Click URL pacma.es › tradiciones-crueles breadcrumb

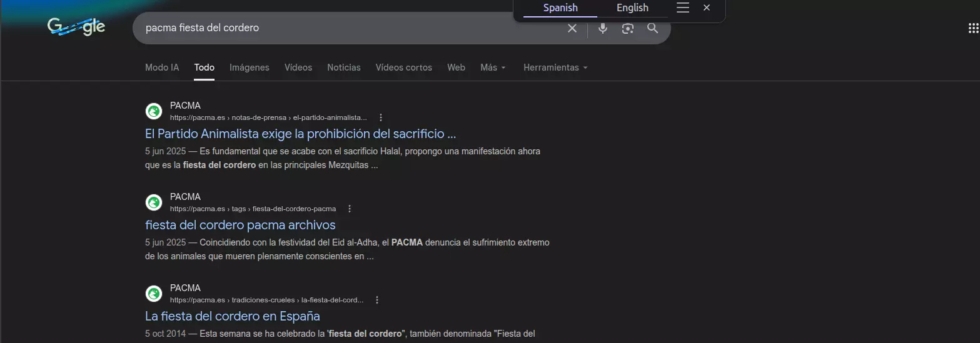tap(266, 300)
